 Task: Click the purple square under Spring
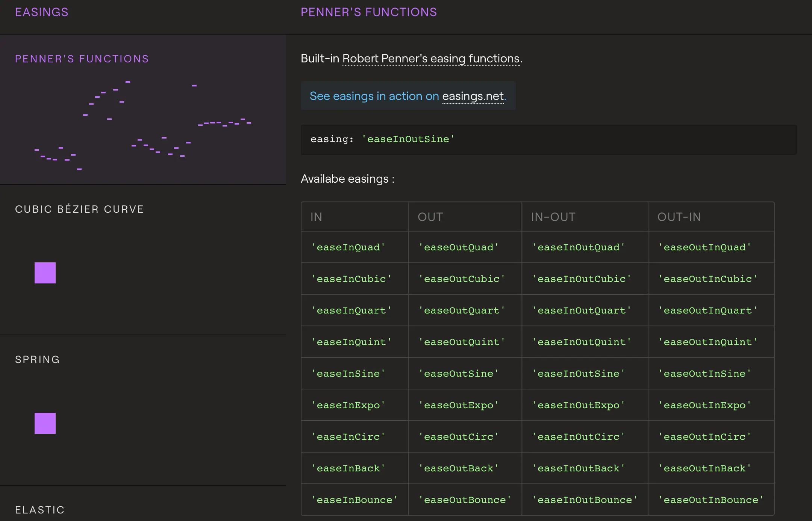[45, 423]
